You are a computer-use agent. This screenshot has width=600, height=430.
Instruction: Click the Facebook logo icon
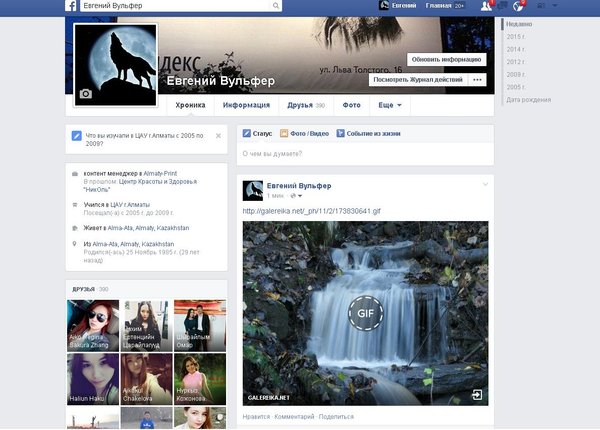tap(72, 6)
